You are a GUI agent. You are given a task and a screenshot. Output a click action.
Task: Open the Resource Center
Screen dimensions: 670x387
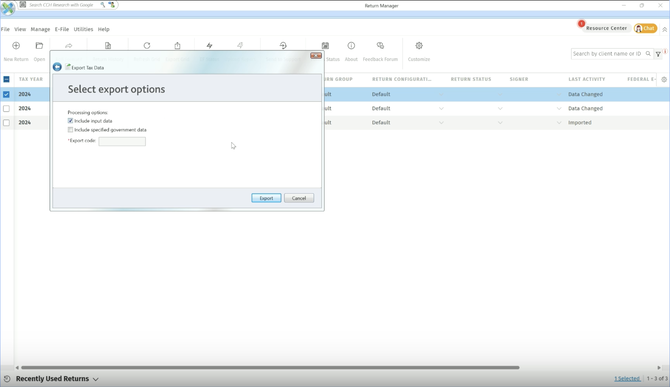(606, 28)
